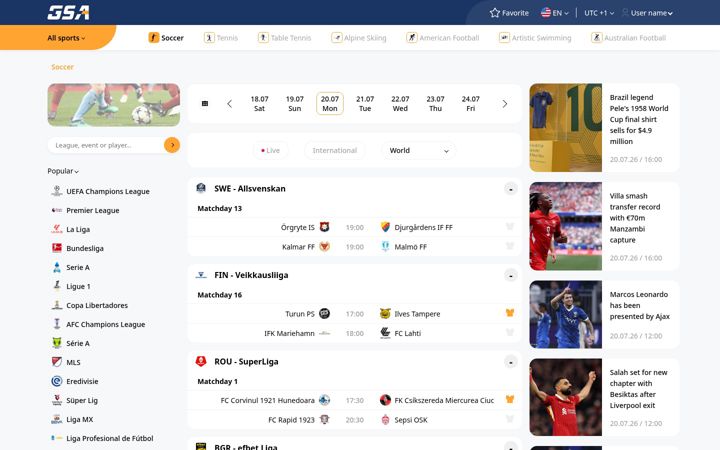Click Djurgårdens IF FF team crest

[385, 227]
